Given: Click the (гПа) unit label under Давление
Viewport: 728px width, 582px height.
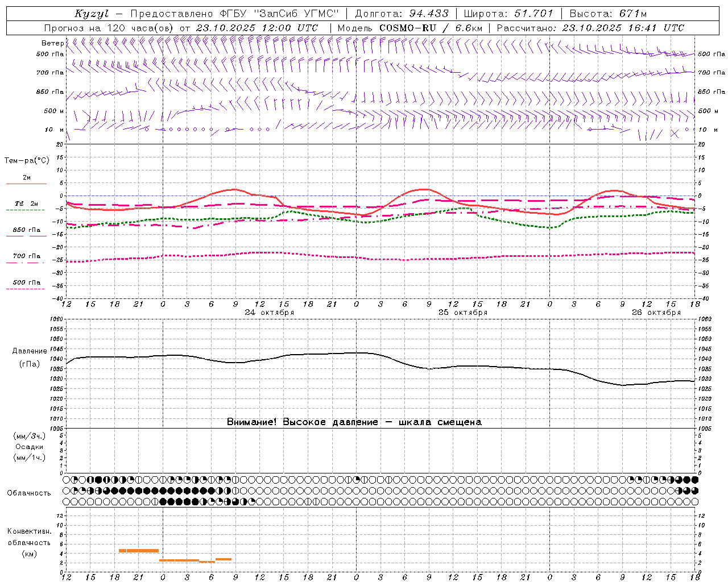Looking at the screenshot, I should (x=28, y=364).
